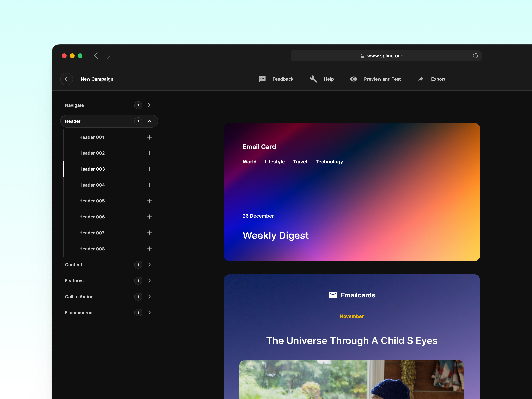The image size is (532, 399).
Task: Click the November link in the newsletter preview
Action: (352, 316)
